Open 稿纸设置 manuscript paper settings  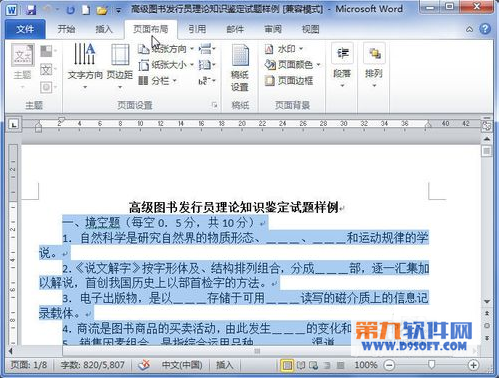click(x=240, y=68)
